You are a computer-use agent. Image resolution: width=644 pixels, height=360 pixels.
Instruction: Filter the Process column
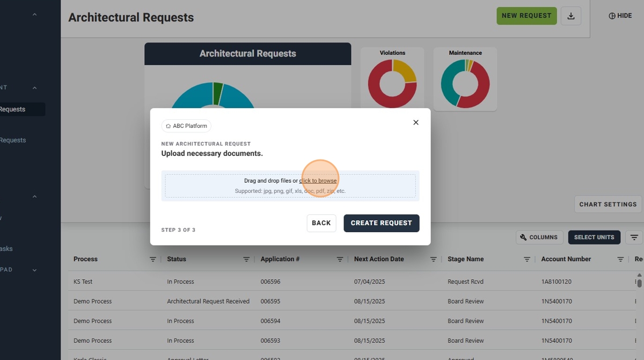pos(153,260)
